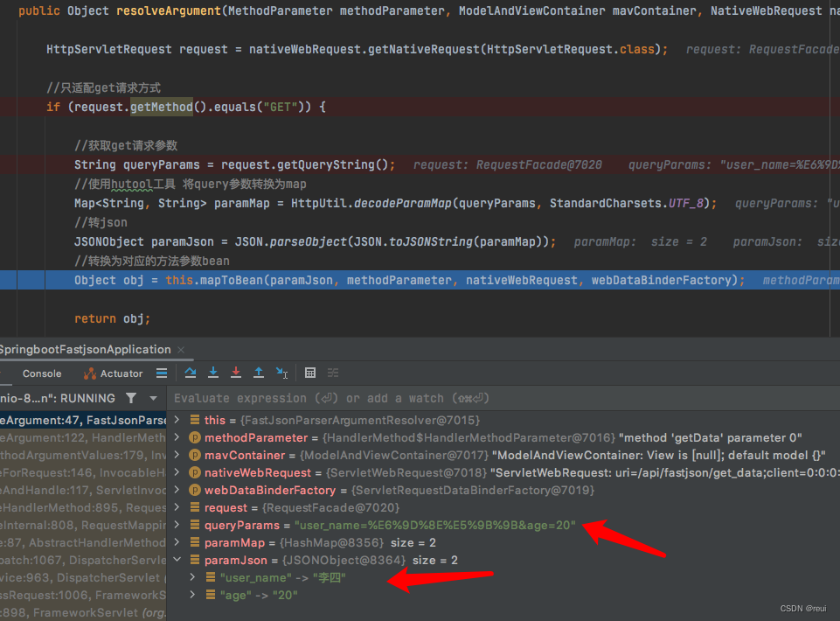Select stack frame :898, FrameworkServlet
840x621 pixels.
83,612
